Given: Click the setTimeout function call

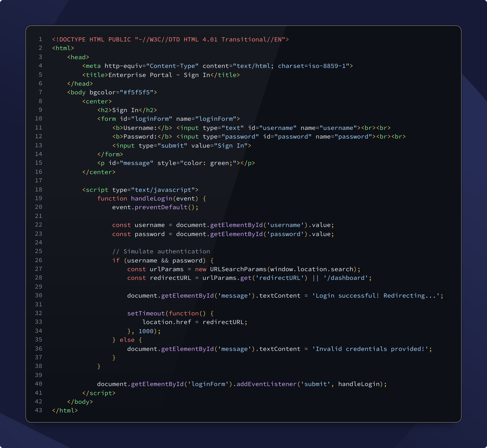Looking at the screenshot, I should pos(146,313).
